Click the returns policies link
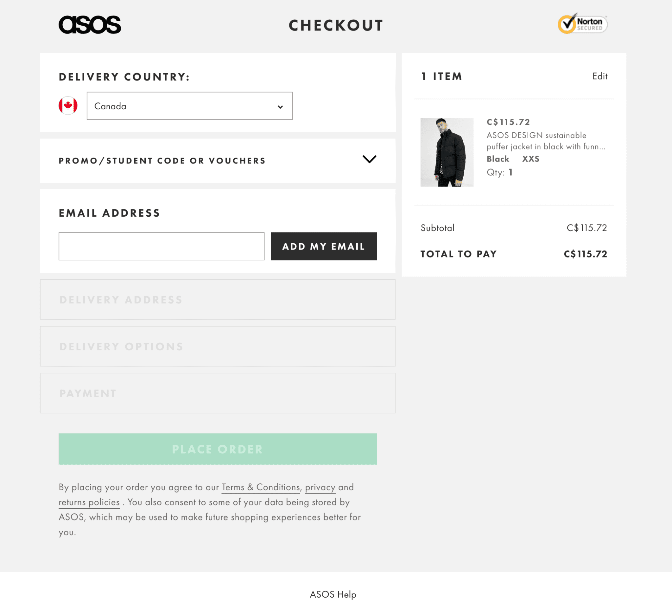Screen dimensions: 672x616 [88, 502]
